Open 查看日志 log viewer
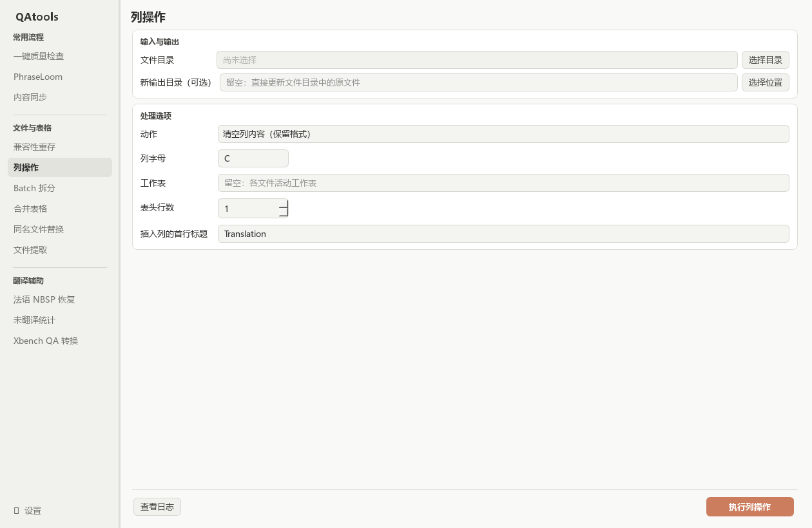This screenshot has height=528, width=812. (x=157, y=507)
